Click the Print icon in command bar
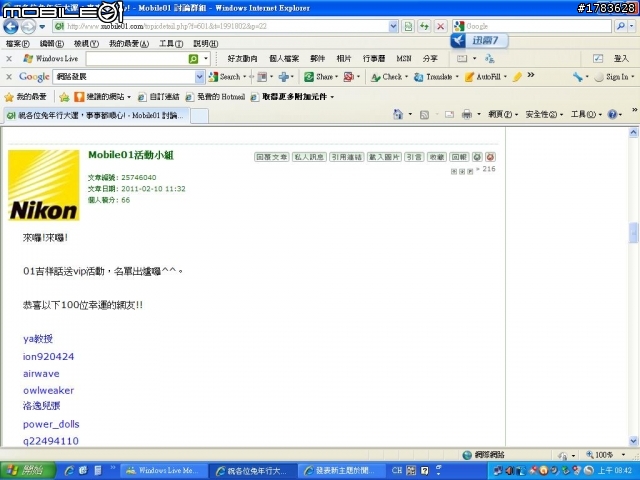The height and width of the screenshot is (480, 640). tap(467, 115)
